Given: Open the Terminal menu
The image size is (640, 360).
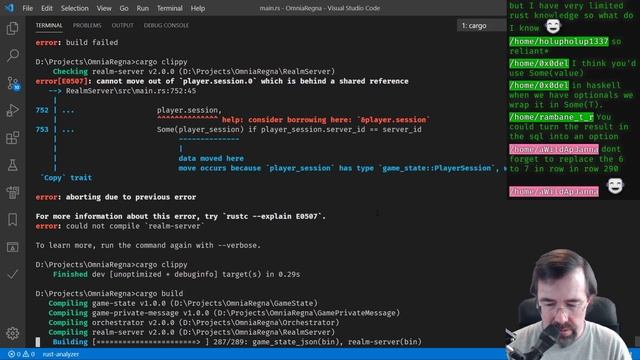Looking at the screenshot, I should click(169, 8).
